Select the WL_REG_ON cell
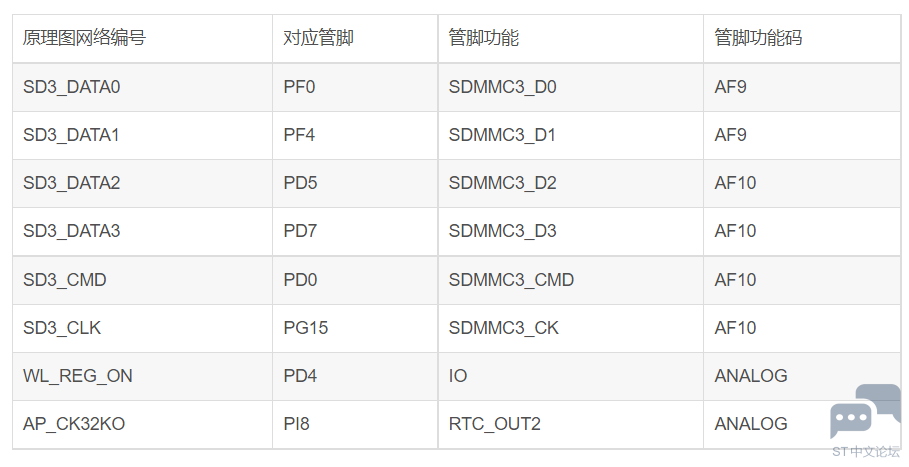Image resolution: width=909 pixels, height=467 pixels. point(143,376)
